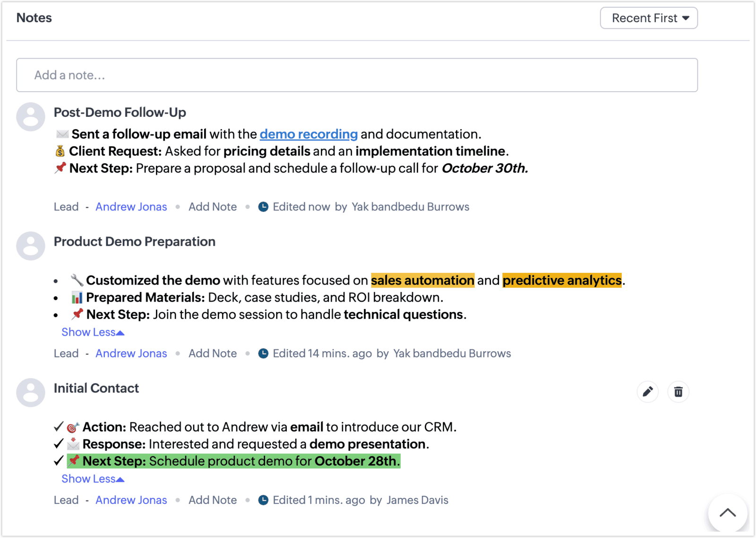The image size is (756, 538).
Task: Click the scroll-to-top arrow button
Action: [727, 512]
